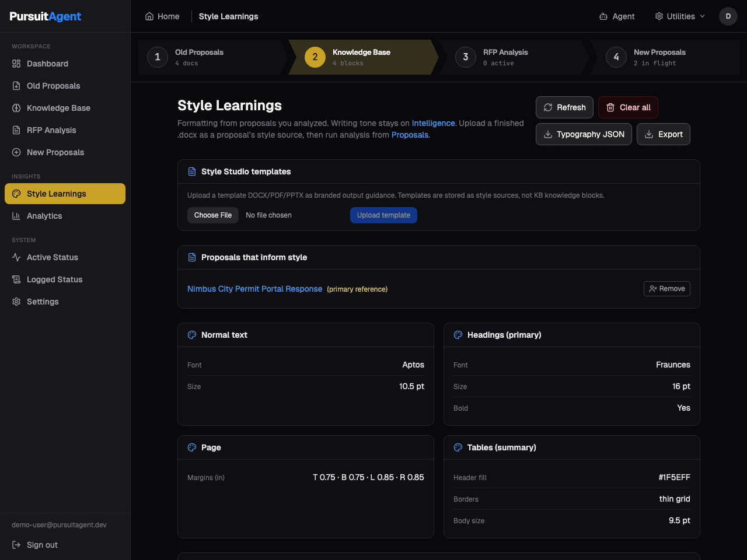Open the Intelligence link in description
The height and width of the screenshot is (560, 747).
click(433, 123)
